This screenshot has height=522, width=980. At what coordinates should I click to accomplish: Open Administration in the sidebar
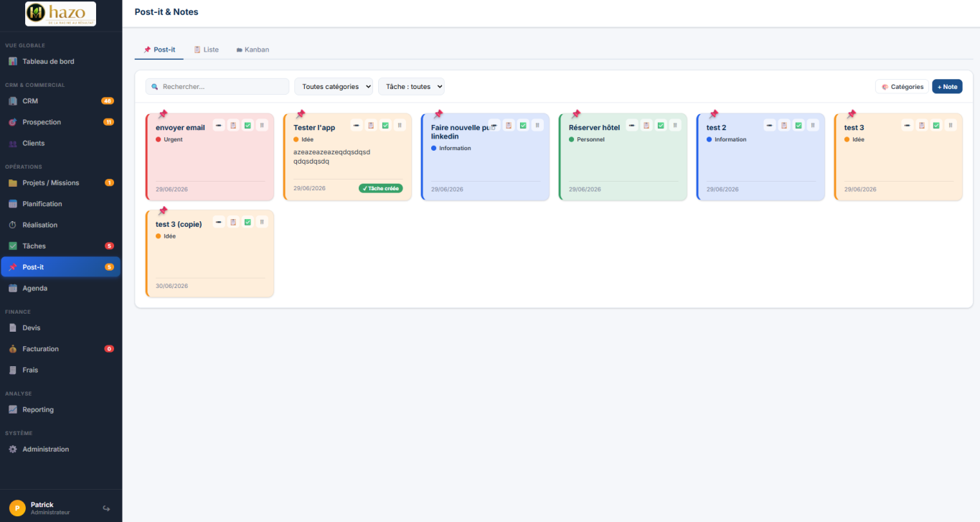click(61, 449)
